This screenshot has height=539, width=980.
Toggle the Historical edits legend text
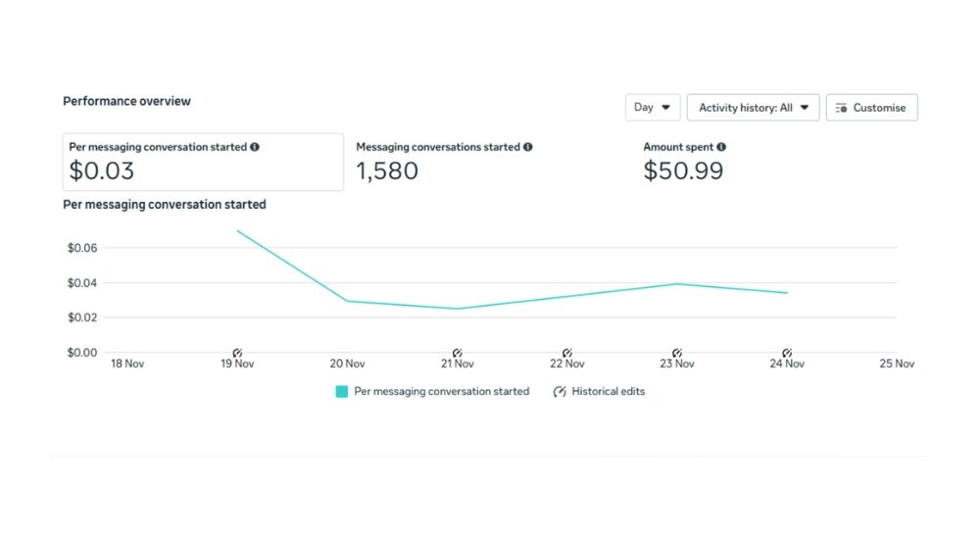pos(609,391)
